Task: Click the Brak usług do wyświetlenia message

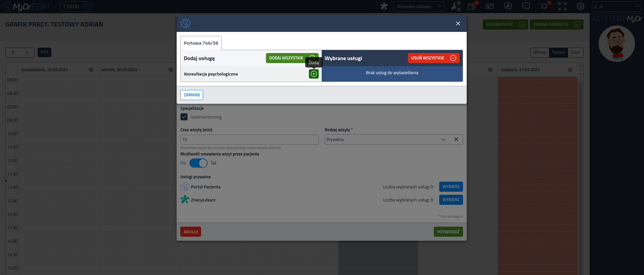Action: (392, 73)
